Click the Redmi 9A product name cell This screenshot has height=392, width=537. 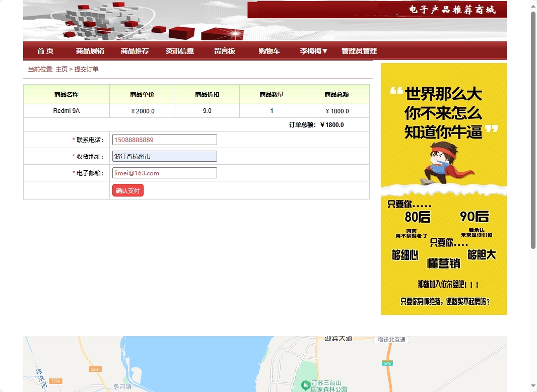click(66, 110)
